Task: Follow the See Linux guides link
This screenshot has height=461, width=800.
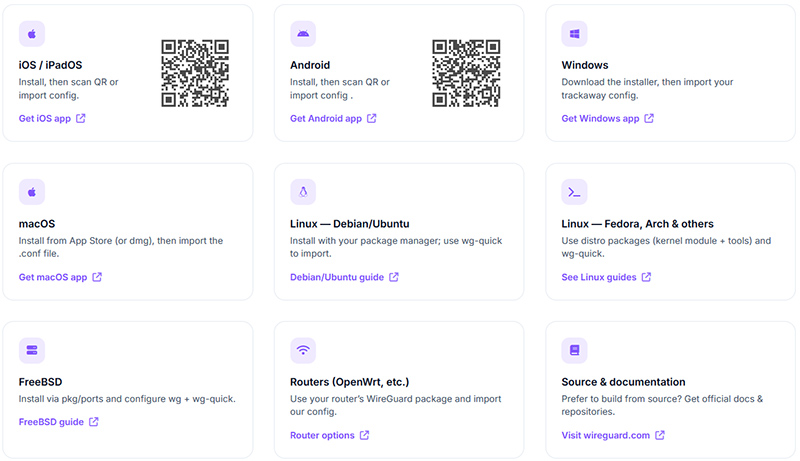Action: [606, 277]
